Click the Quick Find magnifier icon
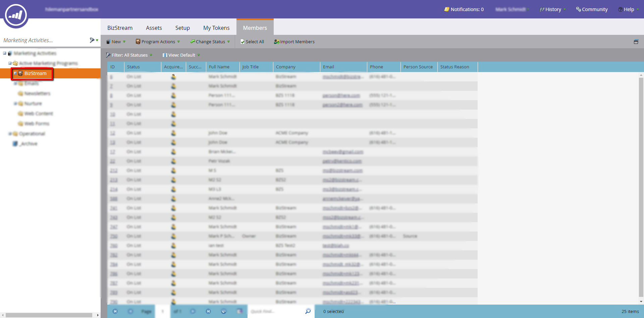The image size is (644, 318). coord(308,311)
